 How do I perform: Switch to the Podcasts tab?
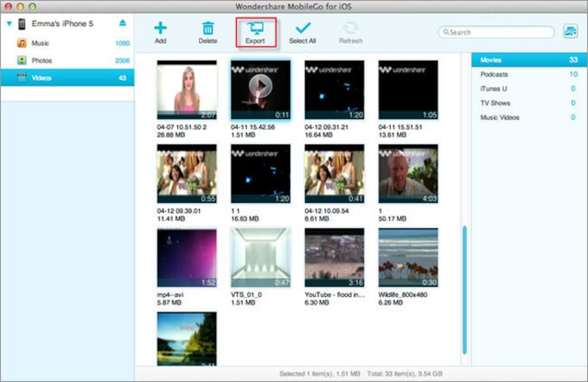click(528, 74)
